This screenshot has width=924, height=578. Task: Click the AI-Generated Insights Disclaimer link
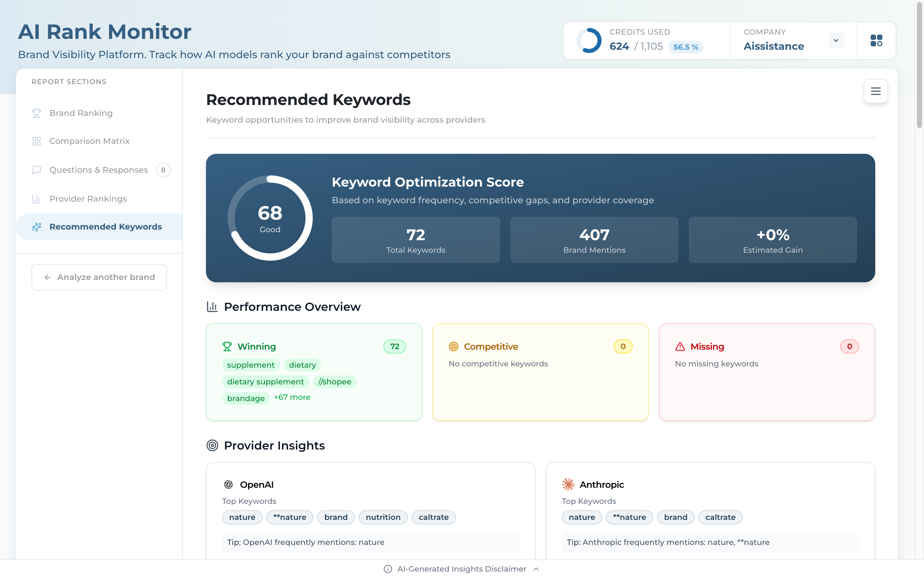pos(462,569)
